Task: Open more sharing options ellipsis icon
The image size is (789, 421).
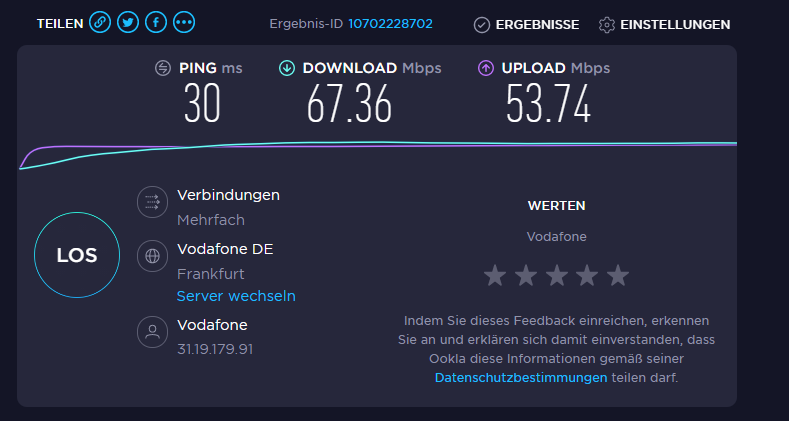Action: 184,23
